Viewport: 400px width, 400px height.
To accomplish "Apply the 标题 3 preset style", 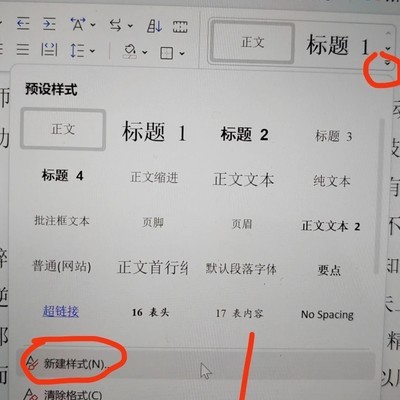I will tap(334, 136).
